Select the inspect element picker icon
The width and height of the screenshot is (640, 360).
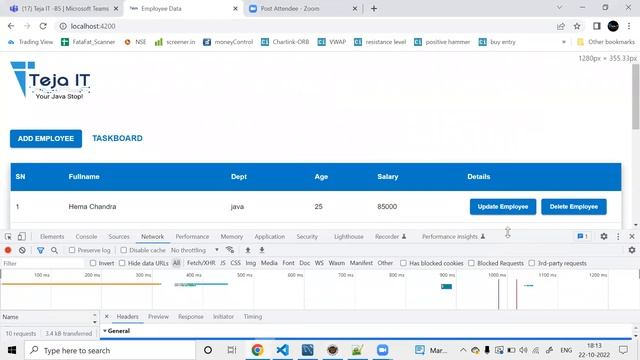click(8, 237)
